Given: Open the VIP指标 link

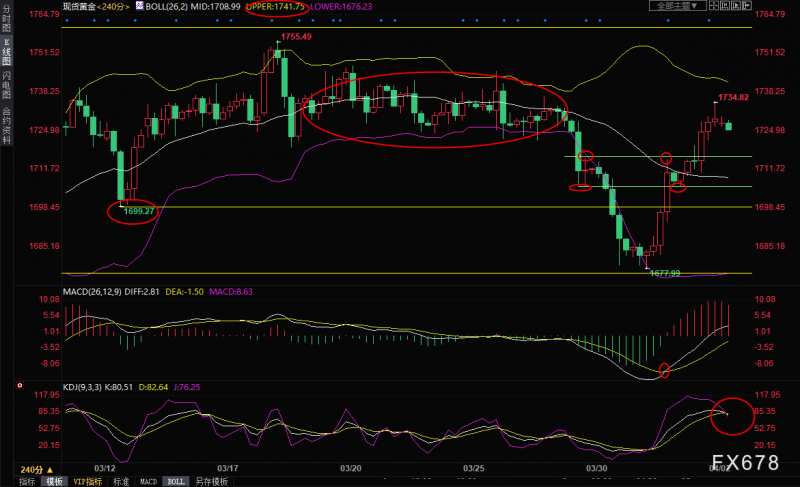Looking at the screenshot, I should 88,481.
